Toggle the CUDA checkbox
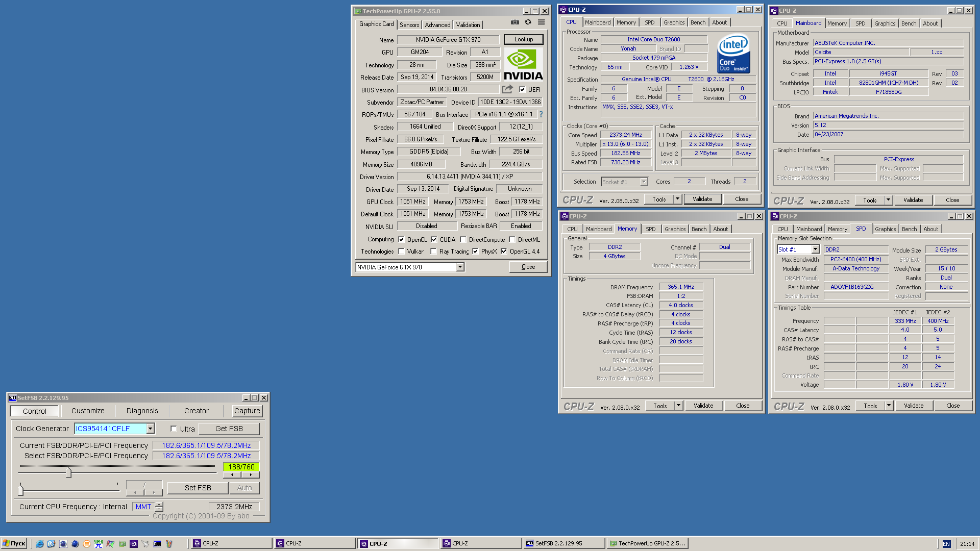980x551 pixels. [x=434, y=239]
